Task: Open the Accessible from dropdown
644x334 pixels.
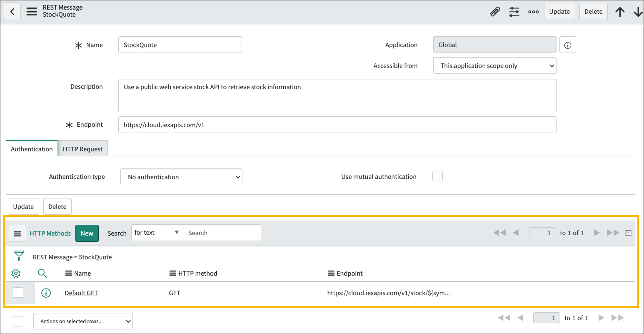Action: [494, 66]
